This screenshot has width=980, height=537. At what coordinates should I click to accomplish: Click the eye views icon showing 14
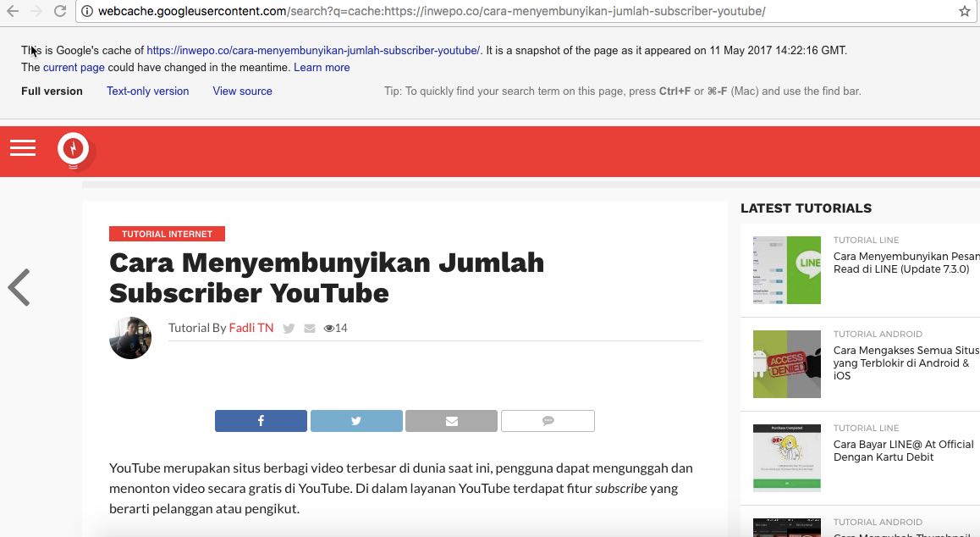[x=328, y=328]
